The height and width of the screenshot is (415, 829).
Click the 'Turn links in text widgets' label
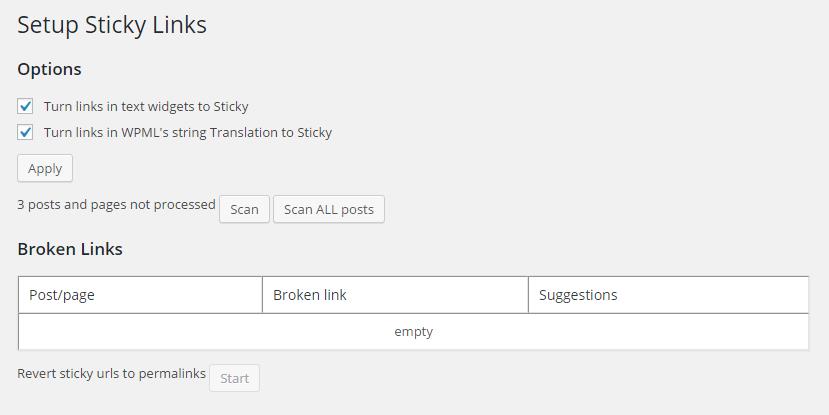(x=146, y=106)
